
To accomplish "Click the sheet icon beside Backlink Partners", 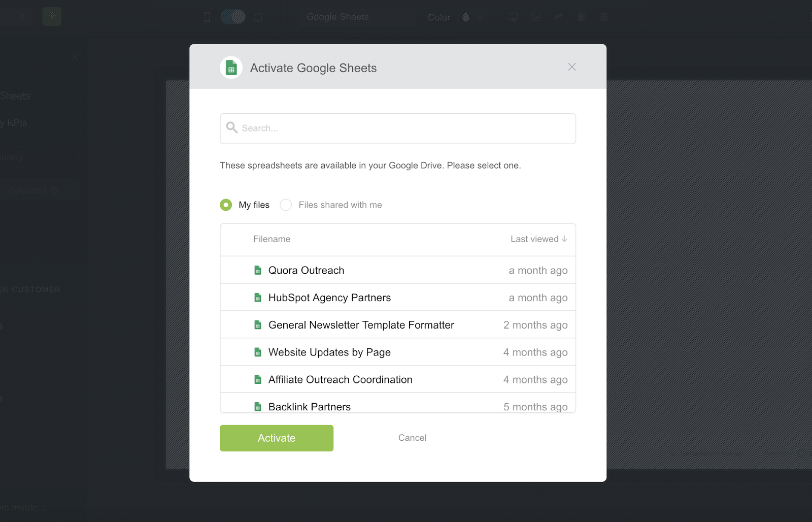I will 258,407.
